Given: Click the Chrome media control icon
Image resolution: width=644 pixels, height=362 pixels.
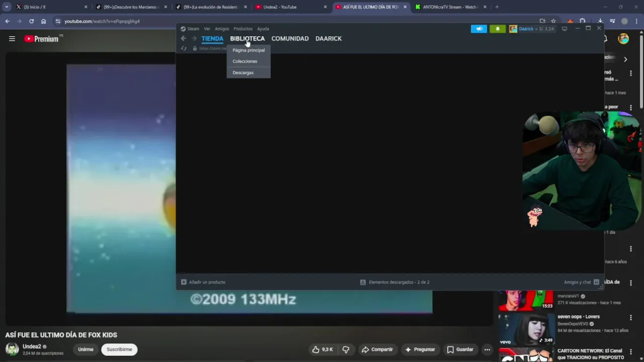Looking at the screenshot, I should 612,21.
